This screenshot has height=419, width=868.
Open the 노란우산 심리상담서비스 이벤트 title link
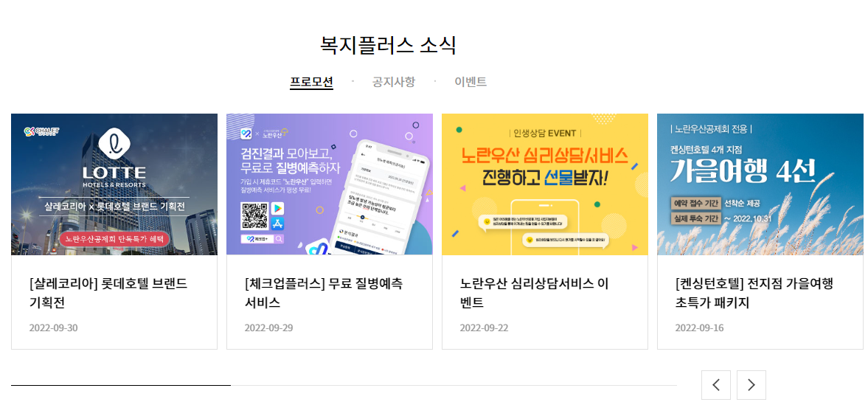(534, 294)
